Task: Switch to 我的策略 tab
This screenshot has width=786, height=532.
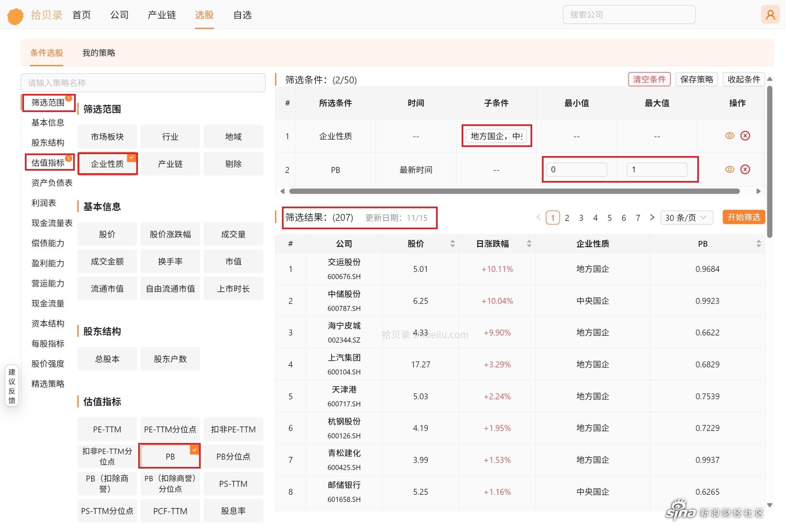Action: point(99,53)
